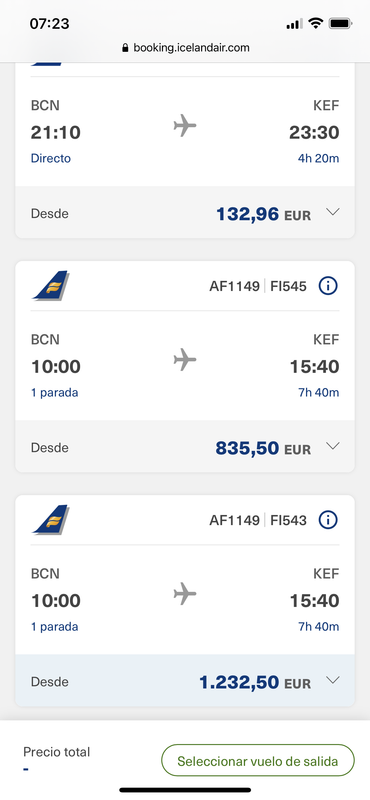Image resolution: width=370 pixels, height=800 pixels.
Task: Tap airplane icon on 1.232,50 EUR flight
Action: 185,594
